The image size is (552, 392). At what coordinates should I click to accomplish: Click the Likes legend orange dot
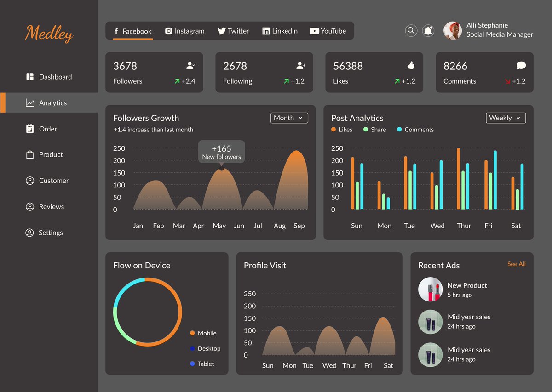(333, 130)
